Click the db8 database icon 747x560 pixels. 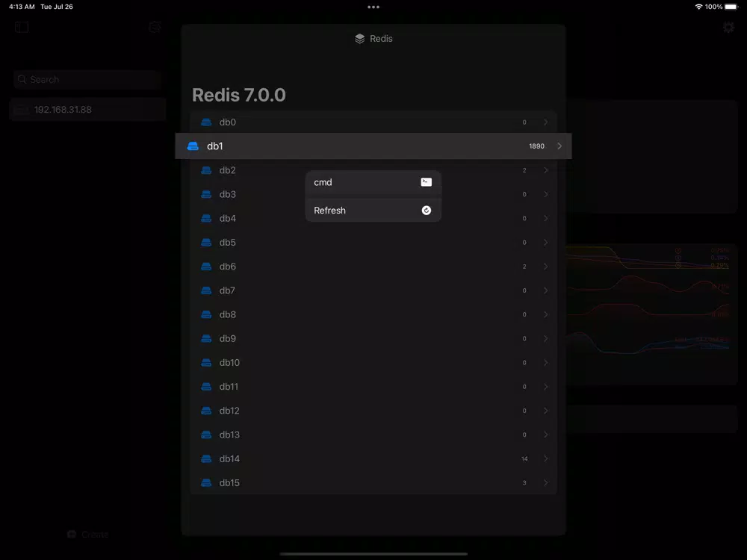click(206, 315)
